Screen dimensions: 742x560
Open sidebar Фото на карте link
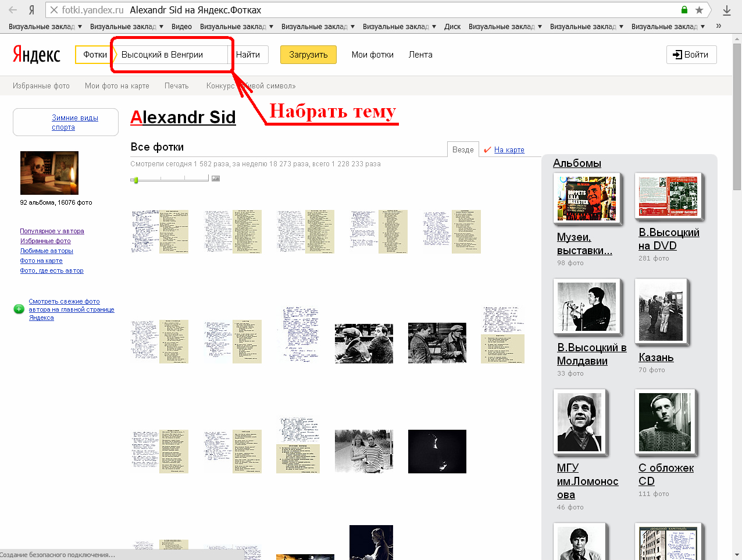[41, 261]
